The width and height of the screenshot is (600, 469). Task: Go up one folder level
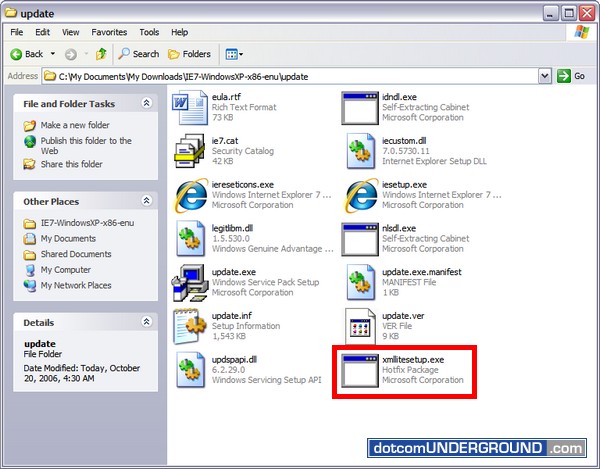101,54
